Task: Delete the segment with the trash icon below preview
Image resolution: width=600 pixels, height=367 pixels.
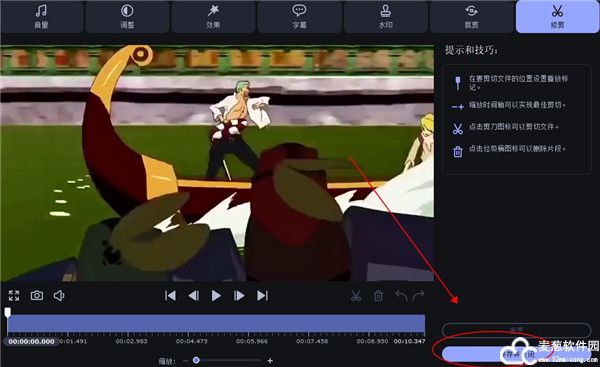Action: [x=378, y=296]
